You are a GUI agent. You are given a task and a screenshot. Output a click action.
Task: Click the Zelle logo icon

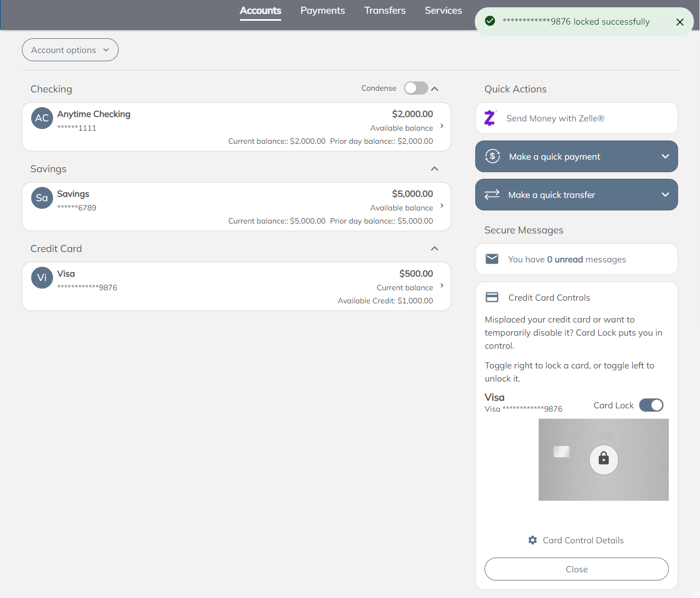point(490,118)
